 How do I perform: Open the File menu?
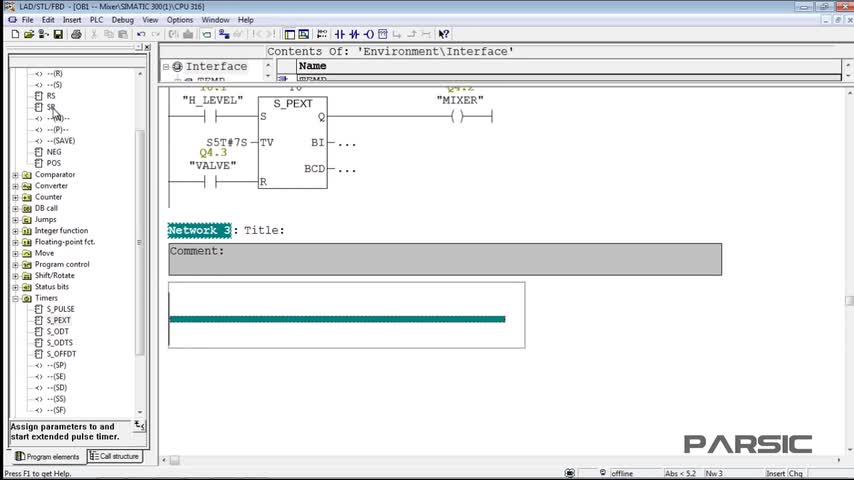[x=27, y=20]
